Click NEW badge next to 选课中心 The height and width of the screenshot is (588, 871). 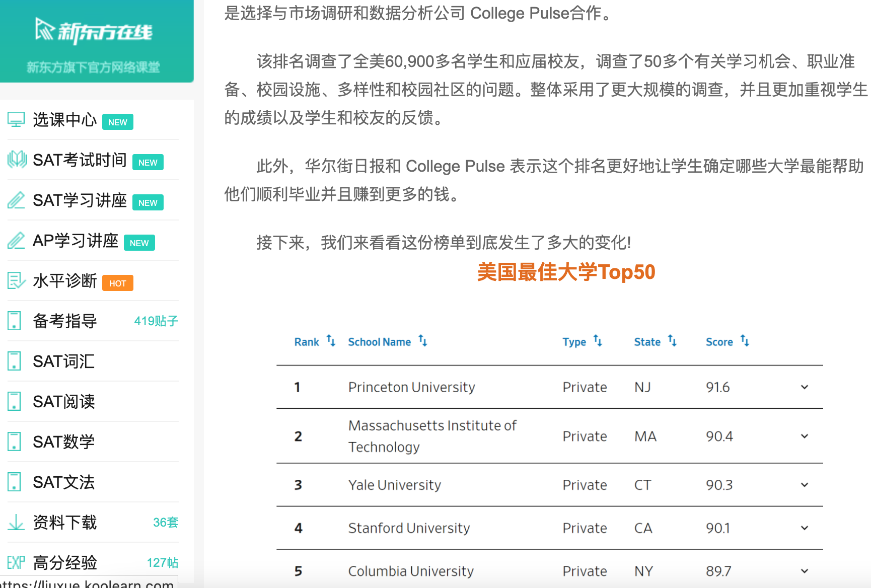point(118,122)
